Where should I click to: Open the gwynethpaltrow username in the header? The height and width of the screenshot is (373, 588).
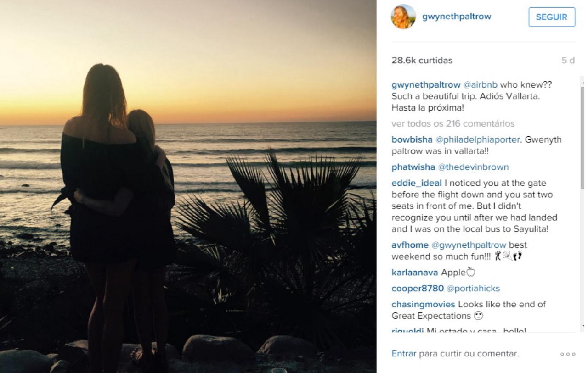click(x=457, y=17)
